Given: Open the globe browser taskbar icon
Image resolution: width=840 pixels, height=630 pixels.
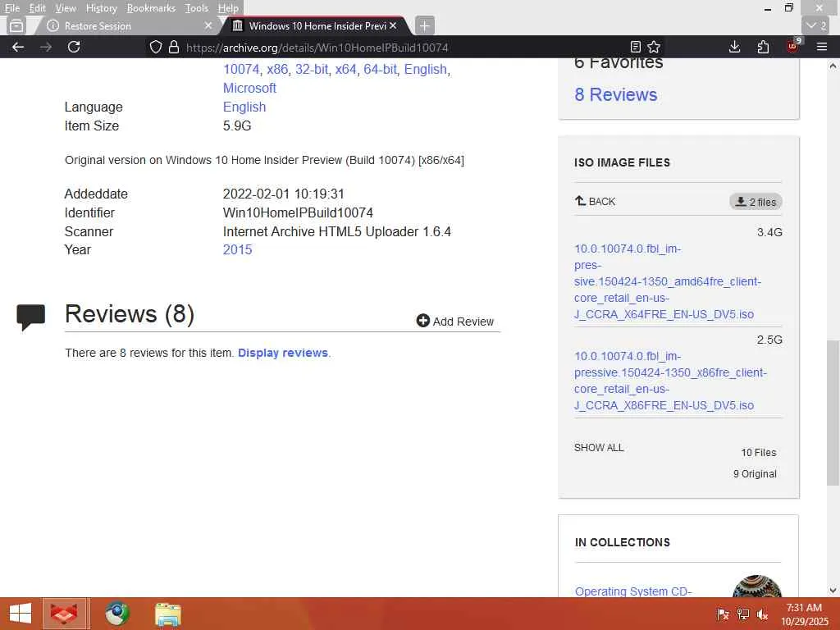Looking at the screenshot, I should 117,614.
